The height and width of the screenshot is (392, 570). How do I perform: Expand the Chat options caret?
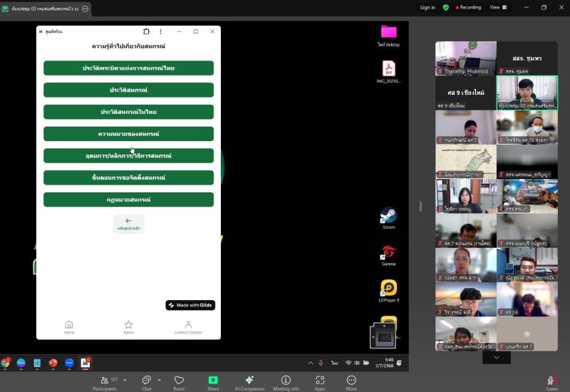(159, 380)
